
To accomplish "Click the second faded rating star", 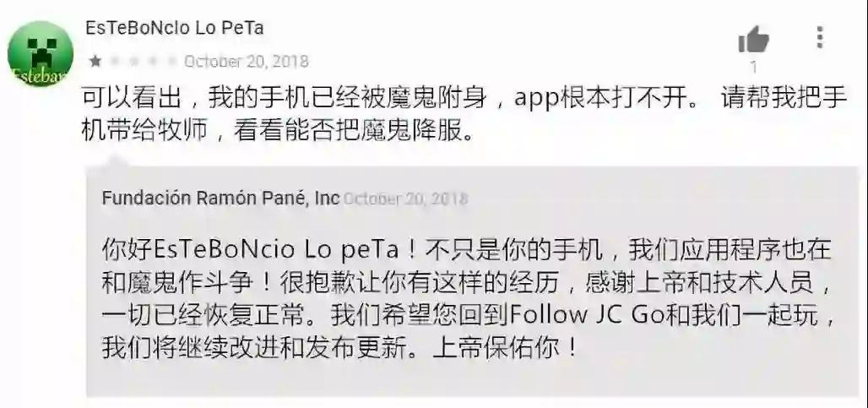I will 115,60.
